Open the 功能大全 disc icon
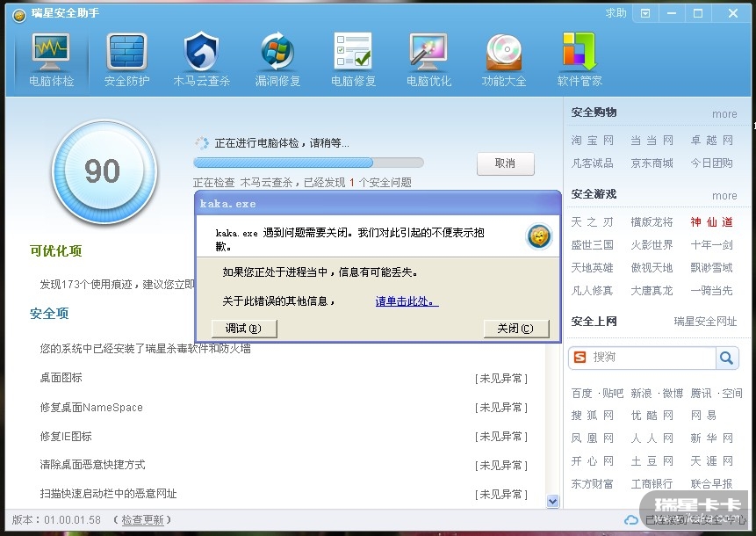The image size is (756, 536). [504, 52]
